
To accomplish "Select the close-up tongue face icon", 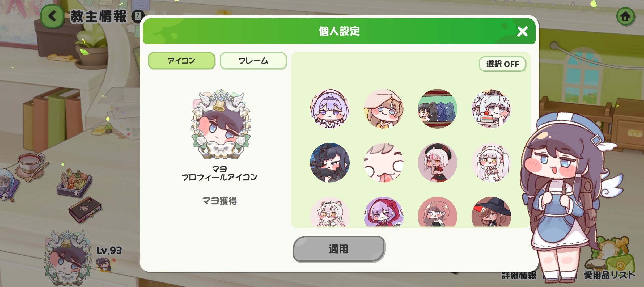I will pos(384,163).
